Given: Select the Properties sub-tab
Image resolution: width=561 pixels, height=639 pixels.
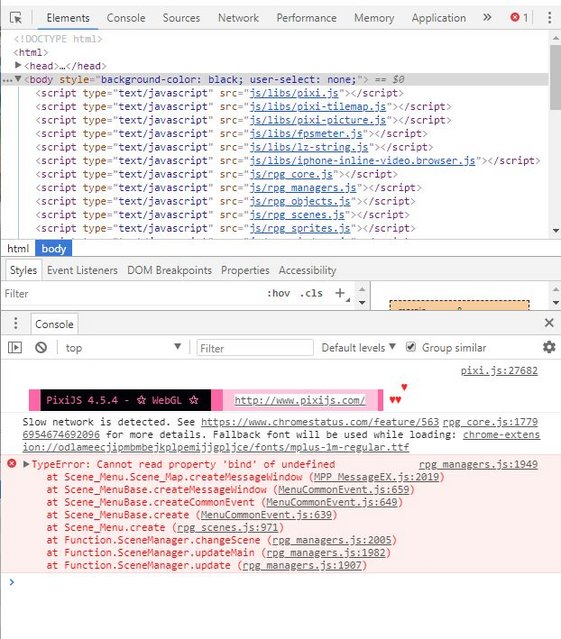Looking at the screenshot, I should click(x=245, y=270).
